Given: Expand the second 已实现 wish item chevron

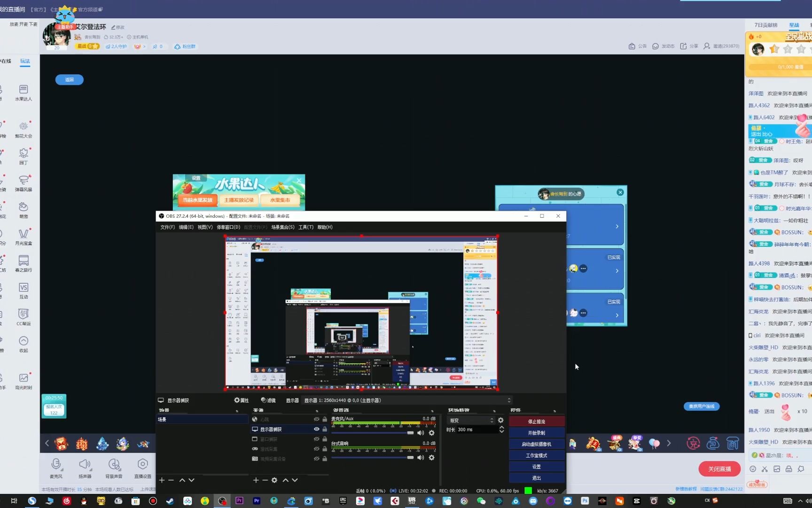Looking at the screenshot, I should tap(617, 271).
